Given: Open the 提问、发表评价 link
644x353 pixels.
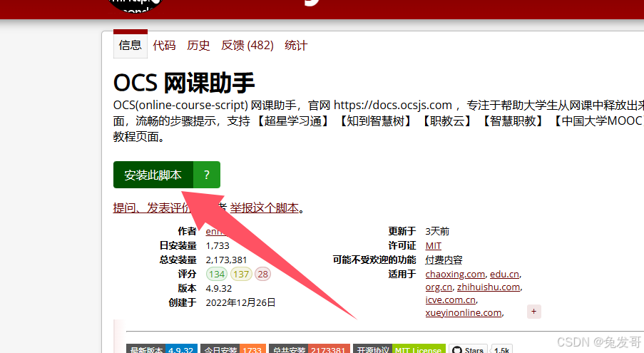Looking at the screenshot, I should (152, 208).
